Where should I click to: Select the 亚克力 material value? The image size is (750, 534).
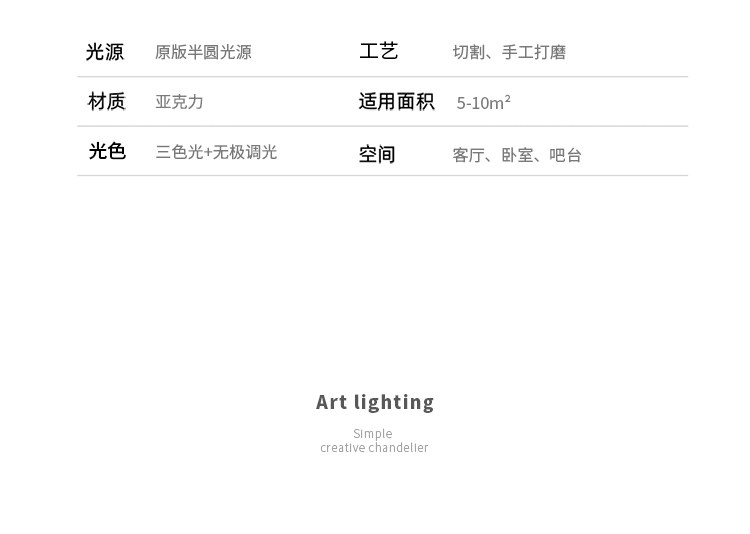[x=179, y=102]
